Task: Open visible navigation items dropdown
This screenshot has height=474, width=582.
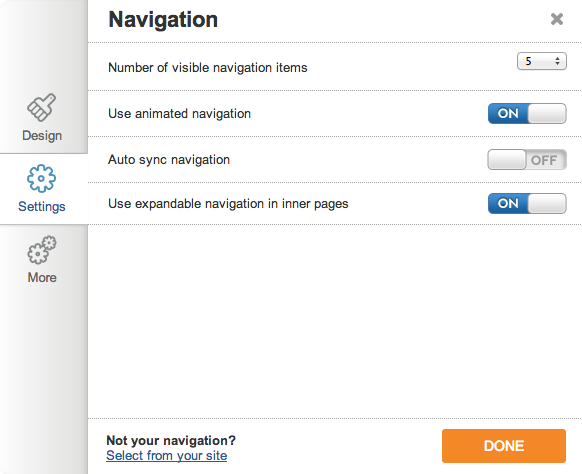Action: [x=542, y=61]
